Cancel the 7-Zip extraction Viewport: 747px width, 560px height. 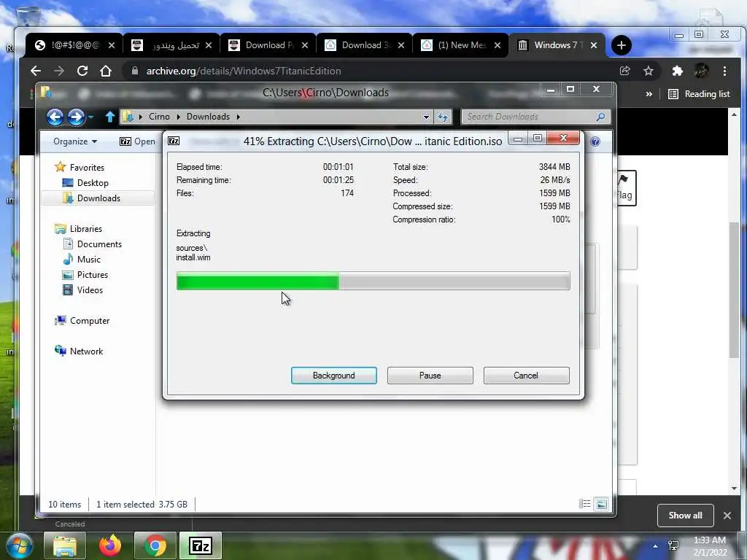click(526, 376)
